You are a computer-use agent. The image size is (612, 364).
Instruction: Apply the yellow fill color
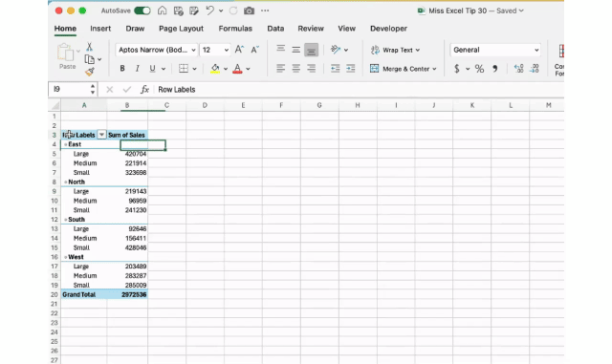click(214, 69)
